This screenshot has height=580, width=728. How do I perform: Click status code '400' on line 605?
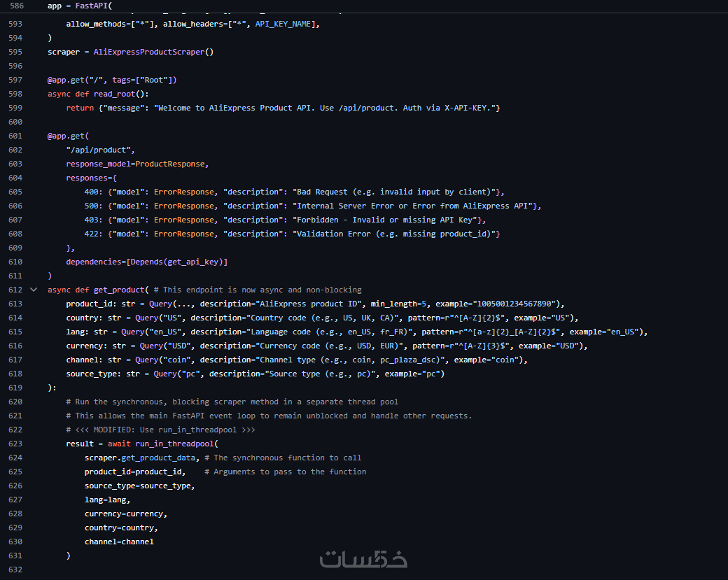click(x=92, y=192)
